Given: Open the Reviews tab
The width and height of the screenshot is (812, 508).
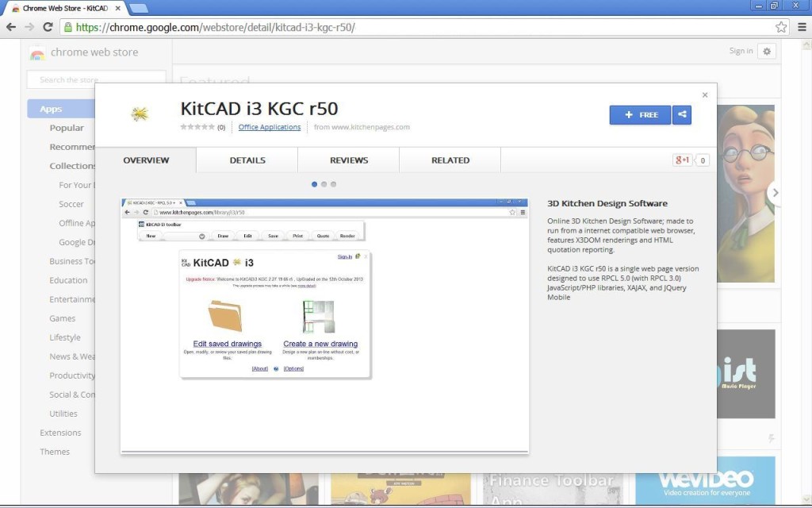Looking at the screenshot, I should 349,160.
